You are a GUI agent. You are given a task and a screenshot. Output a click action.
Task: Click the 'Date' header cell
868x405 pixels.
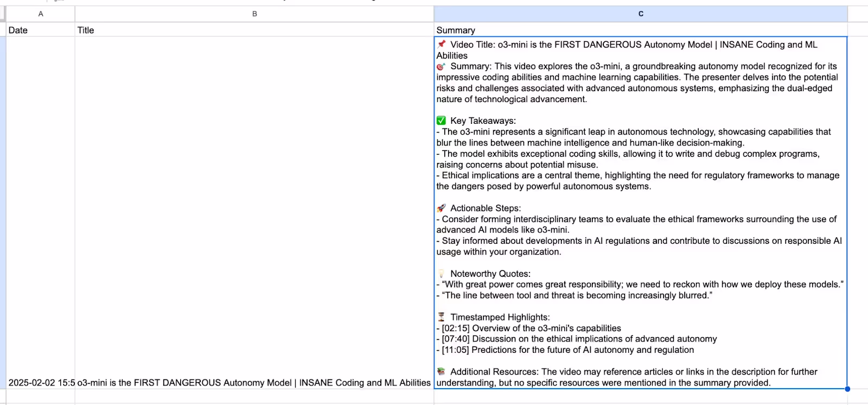pos(41,30)
